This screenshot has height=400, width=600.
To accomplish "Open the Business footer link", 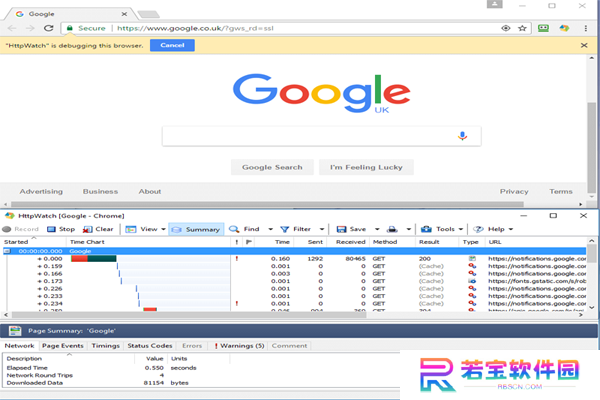I will click(100, 191).
